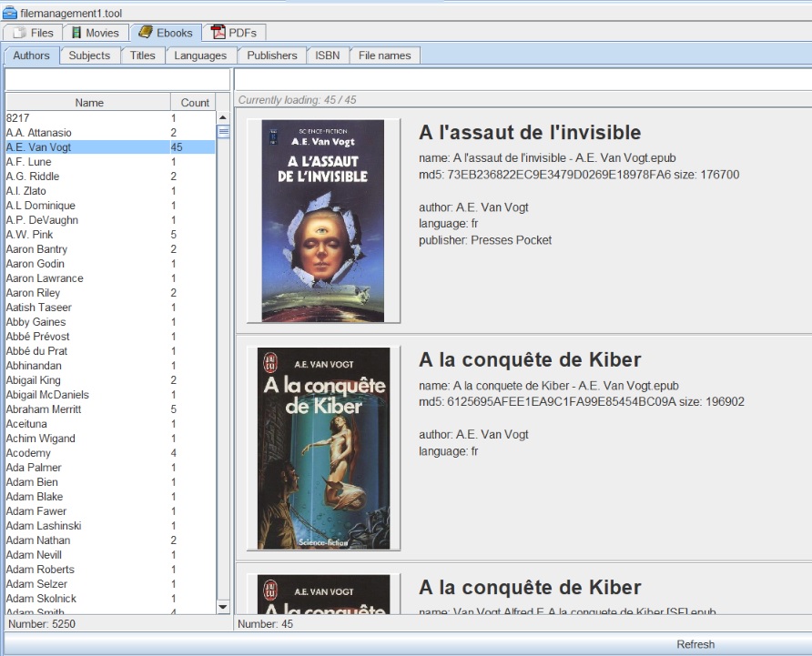The image size is (812, 656).
Task: Select author "A.A. Attanasio"
Action: click(110, 133)
